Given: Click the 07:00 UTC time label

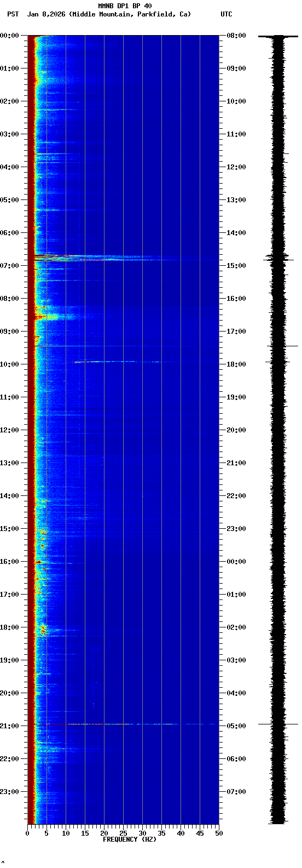Looking at the screenshot, I should tap(236, 792).
